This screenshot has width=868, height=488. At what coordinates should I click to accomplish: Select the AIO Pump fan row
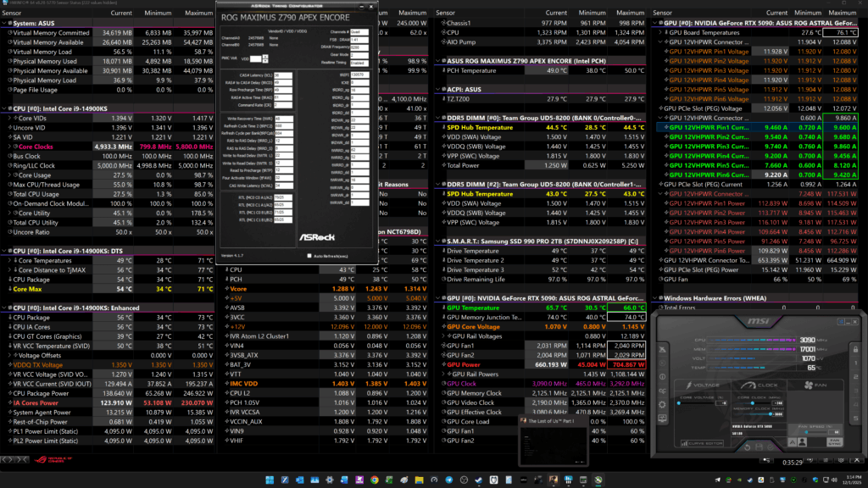(544, 42)
